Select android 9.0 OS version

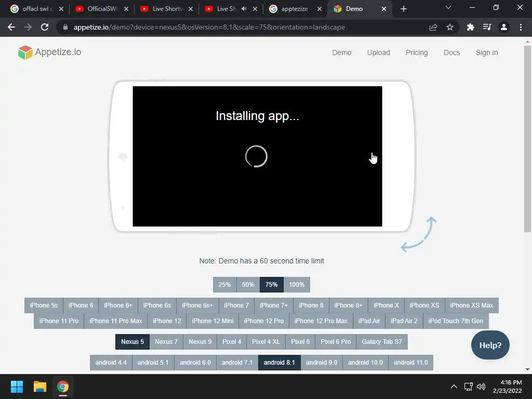(x=321, y=362)
